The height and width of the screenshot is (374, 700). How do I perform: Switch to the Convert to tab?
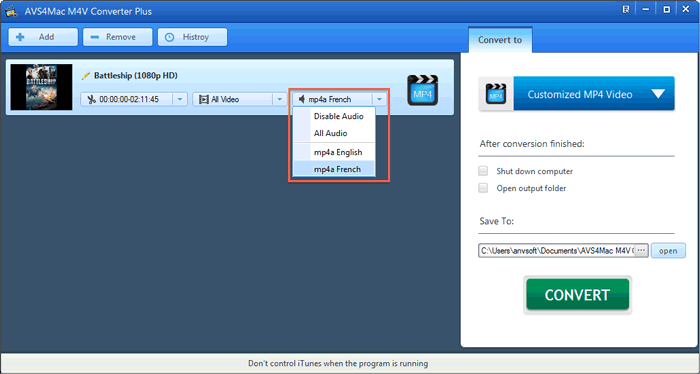[x=500, y=40]
